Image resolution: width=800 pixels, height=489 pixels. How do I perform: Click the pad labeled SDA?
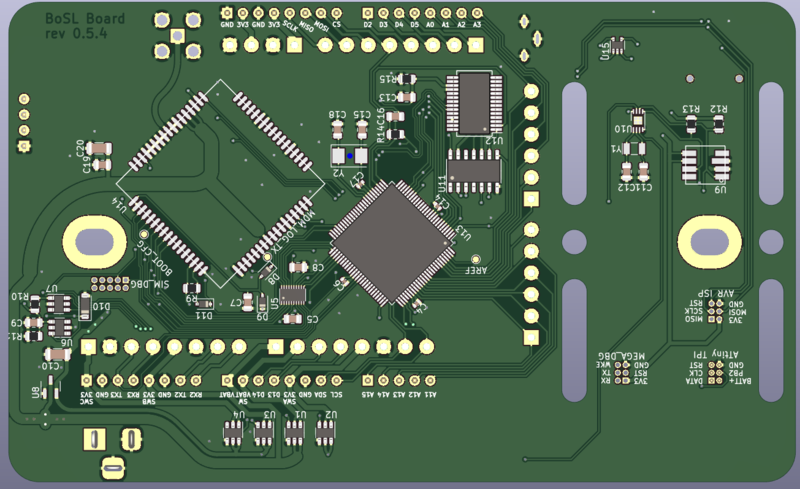(x=321, y=380)
